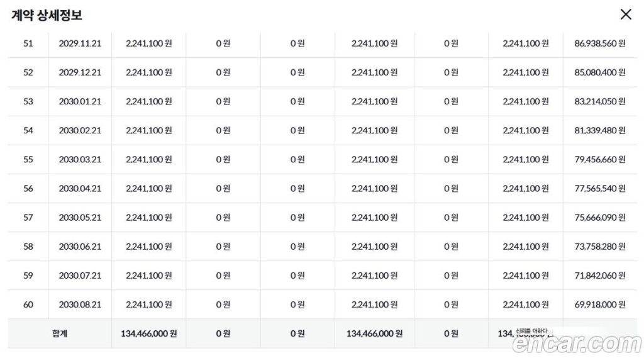Viewport: 644px width, 363px height.
Task: Select the 71,842,060 원 balance value
Action: 600,275
